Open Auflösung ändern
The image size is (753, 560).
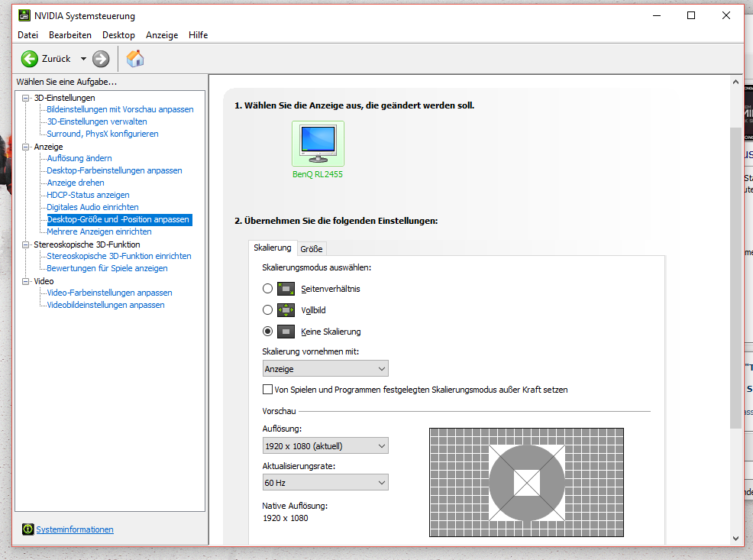click(79, 158)
